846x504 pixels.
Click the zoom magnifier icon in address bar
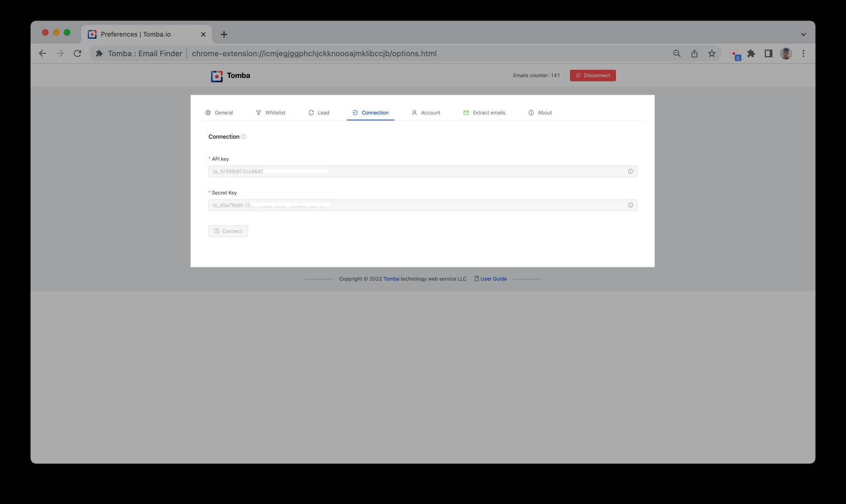(677, 54)
